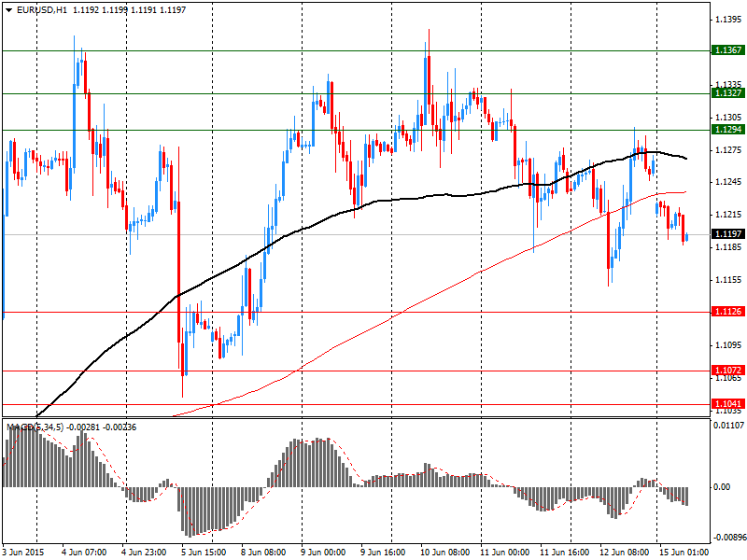
Task: Click the 0.01107 MACD scale value
Action: tap(728, 425)
